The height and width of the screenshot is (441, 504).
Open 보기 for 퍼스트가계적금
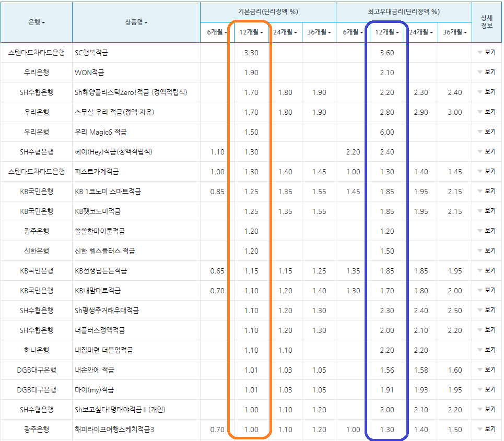(x=487, y=172)
